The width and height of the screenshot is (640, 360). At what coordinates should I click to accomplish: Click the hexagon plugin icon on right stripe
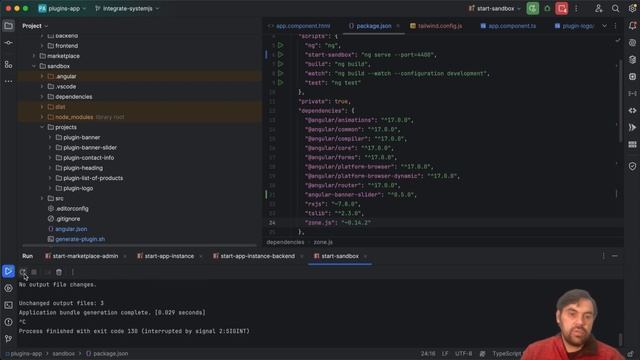pos(632,77)
